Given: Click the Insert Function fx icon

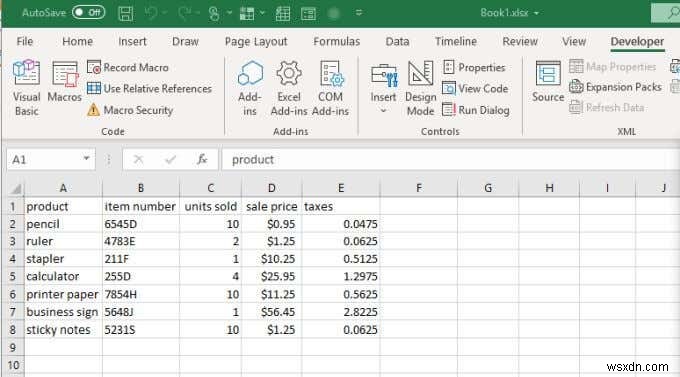Looking at the screenshot, I should click(x=202, y=160).
